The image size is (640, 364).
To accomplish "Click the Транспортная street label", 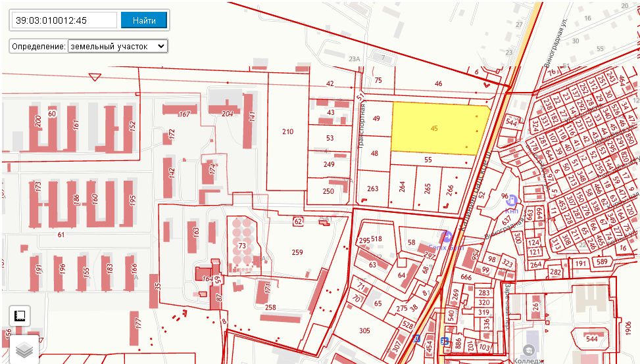I will [361, 125].
